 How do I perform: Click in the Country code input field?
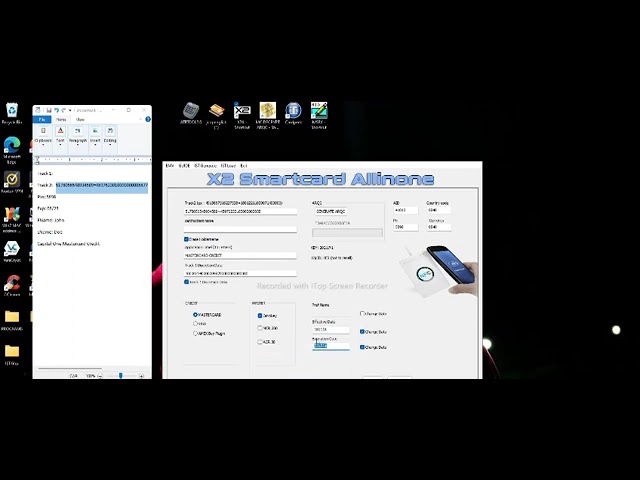439,210
